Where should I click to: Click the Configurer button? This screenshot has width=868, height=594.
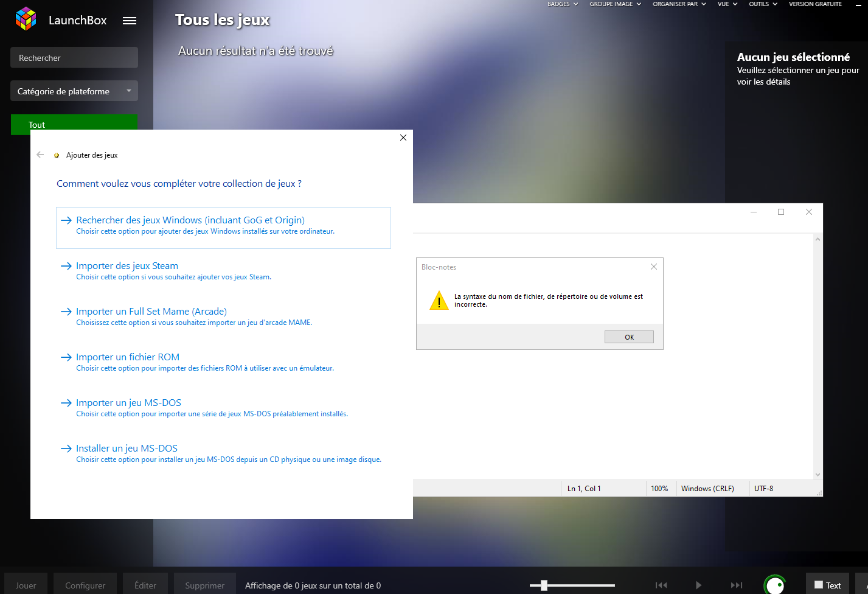point(85,584)
